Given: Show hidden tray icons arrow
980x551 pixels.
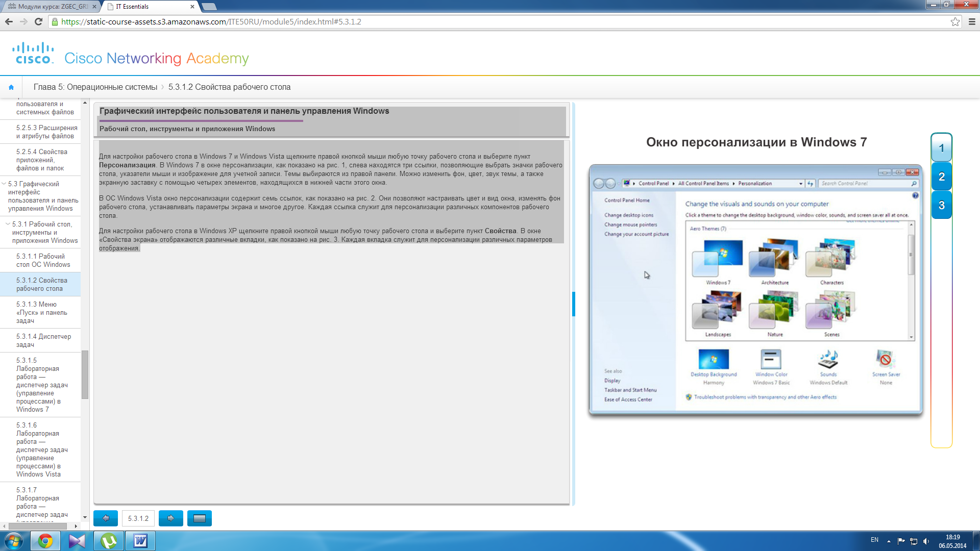Looking at the screenshot, I should coord(889,541).
